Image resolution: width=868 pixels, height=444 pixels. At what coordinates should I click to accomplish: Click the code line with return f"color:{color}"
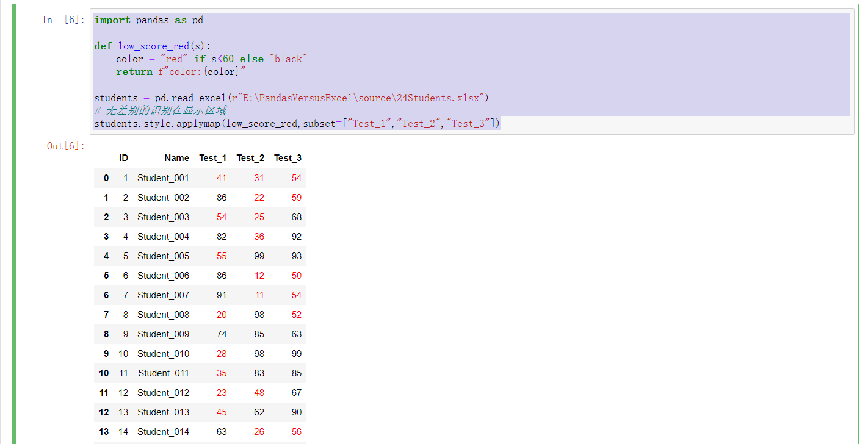click(181, 72)
